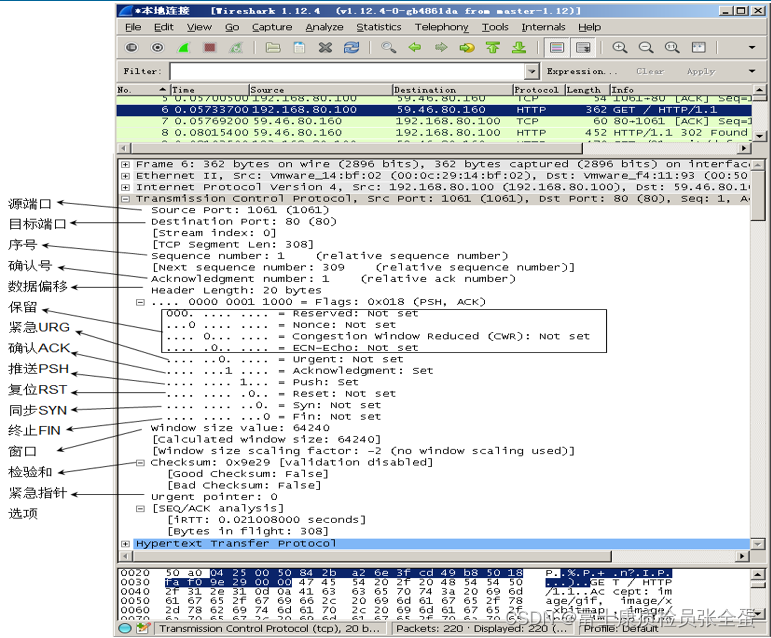Expand Internet Protocol Version 4 node
771x638 pixels.
click(125, 187)
